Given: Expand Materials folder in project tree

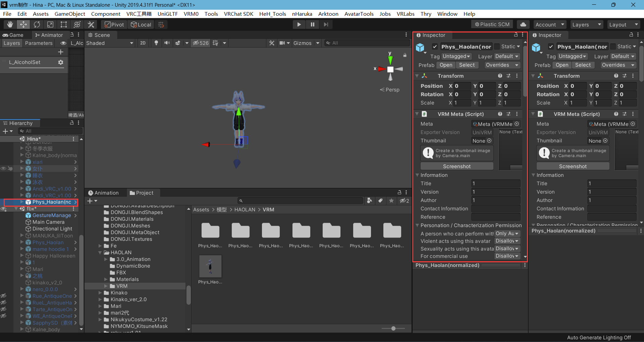Looking at the screenshot, I should [x=106, y=279].
